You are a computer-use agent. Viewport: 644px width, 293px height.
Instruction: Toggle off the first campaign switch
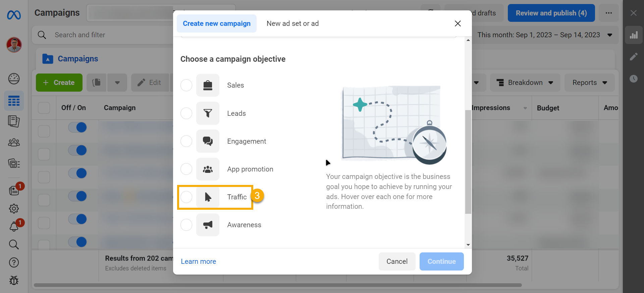click(77, 128)
